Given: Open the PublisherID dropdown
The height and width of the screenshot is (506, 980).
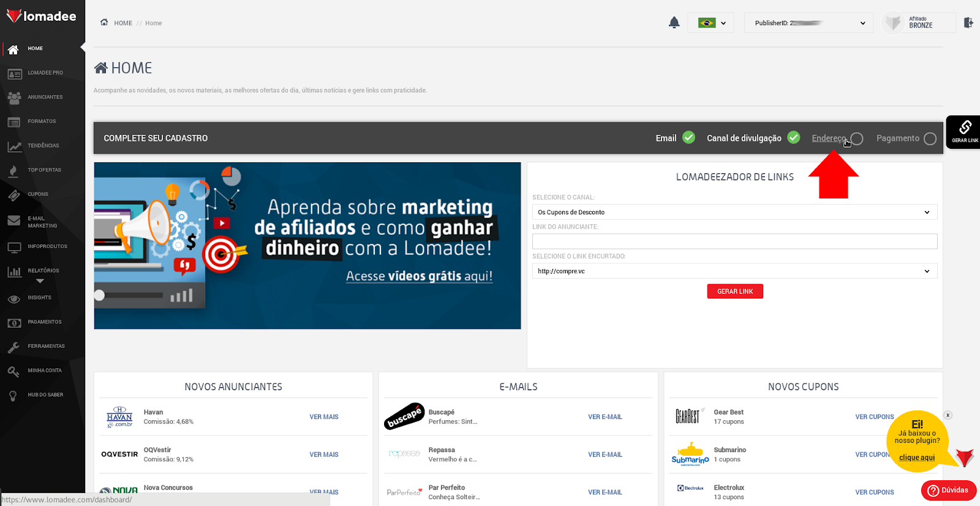Looking at the screenshot, I should (x=809, y=23).
